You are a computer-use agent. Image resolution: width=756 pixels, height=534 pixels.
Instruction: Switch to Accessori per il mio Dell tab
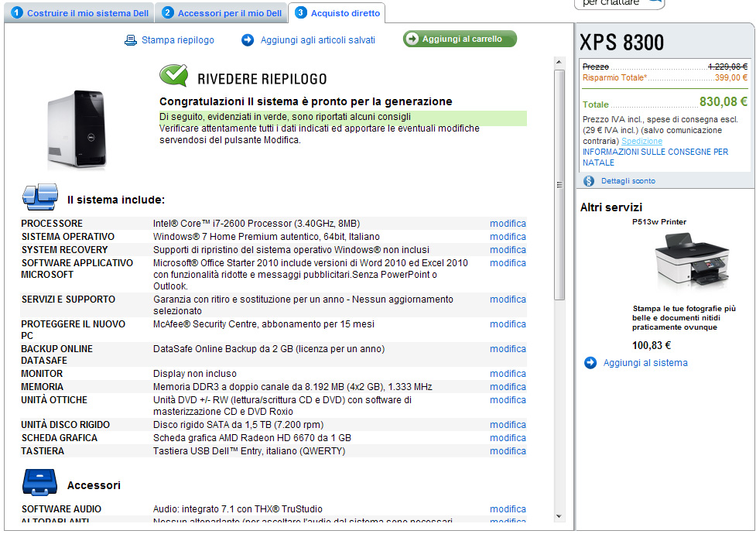[222, 13]
